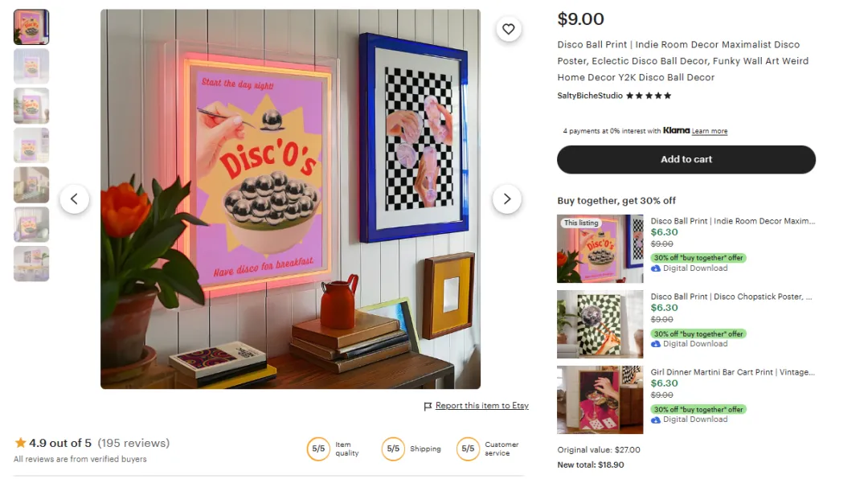The image size is (868, 479).
Task: Click the 195 reviews count
Action: (x=133, y=443)
